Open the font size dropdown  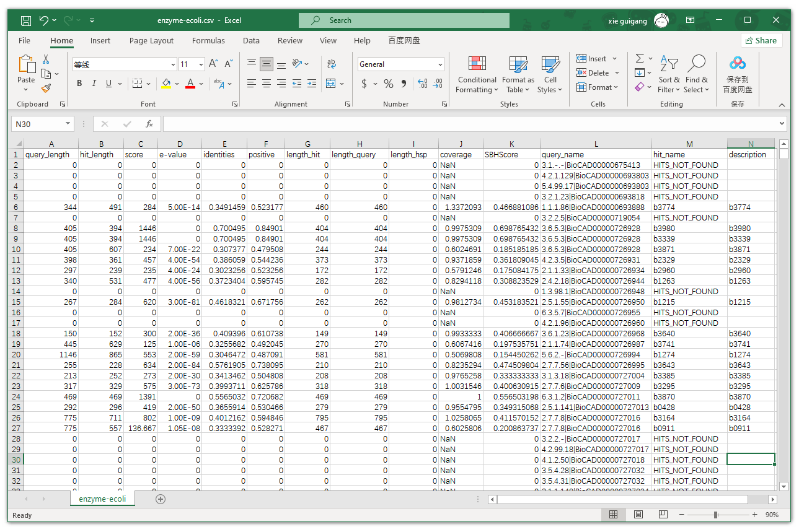point(201,64)
